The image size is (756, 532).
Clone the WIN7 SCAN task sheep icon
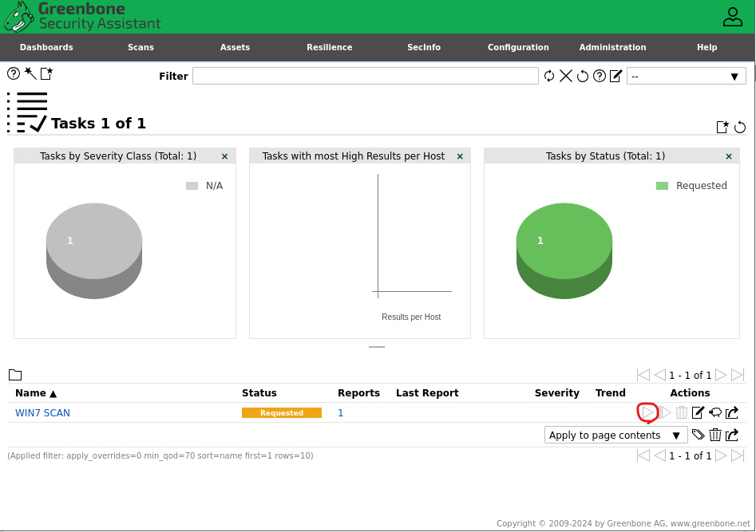715,412
